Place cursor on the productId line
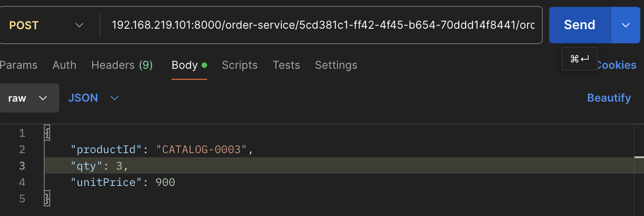 tap(162, 149)
